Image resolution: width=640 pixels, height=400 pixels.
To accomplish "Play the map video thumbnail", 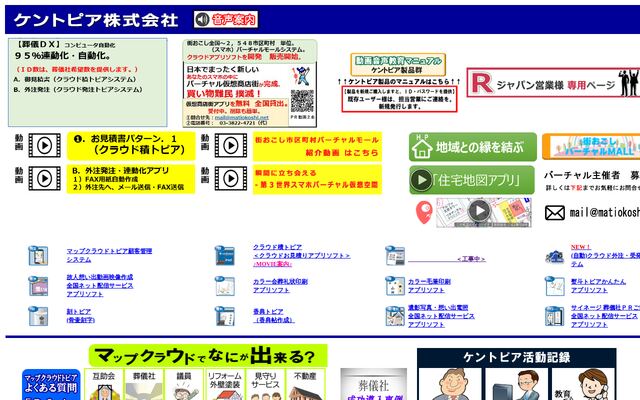I will (484, 212).
